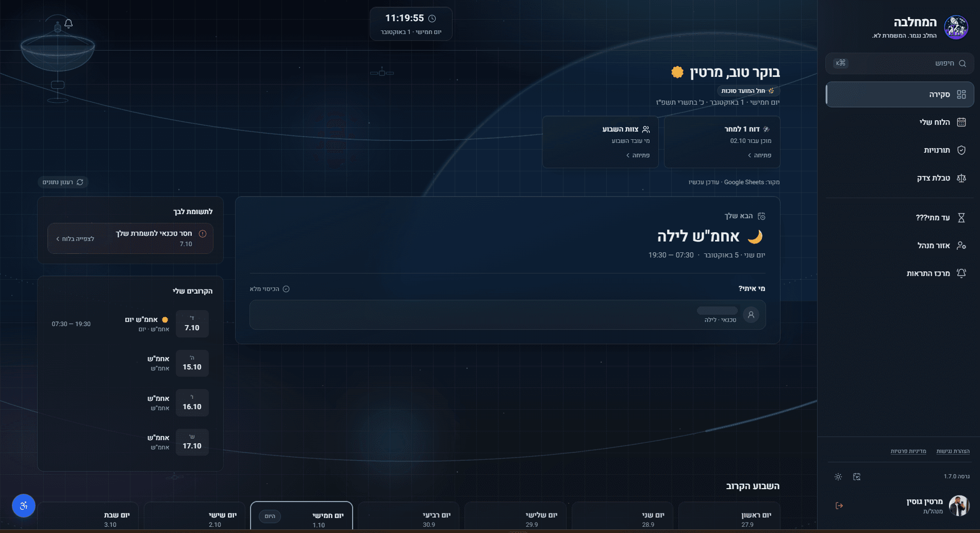The height and width of the screenshot is (533, 980).
Task: Open טבלת צדק scales icon
Action: tap(961, 178)
